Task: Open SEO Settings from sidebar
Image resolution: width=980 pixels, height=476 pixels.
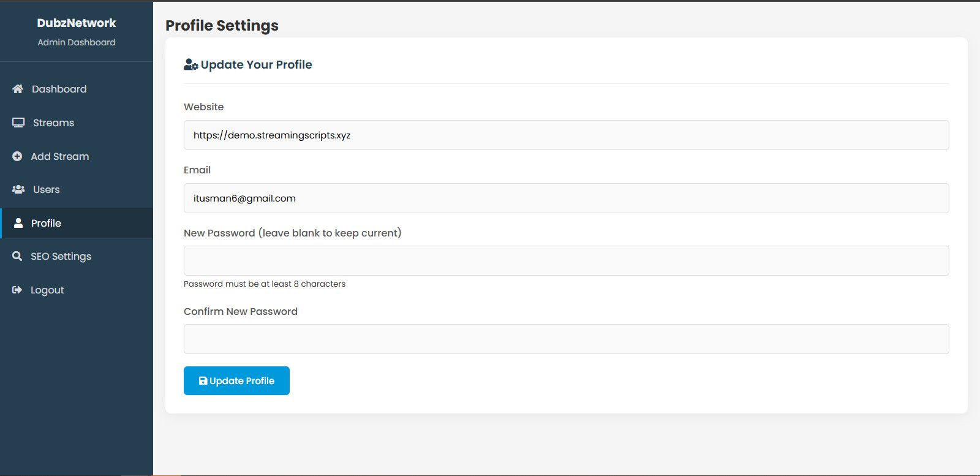Action: coord(61,256)
